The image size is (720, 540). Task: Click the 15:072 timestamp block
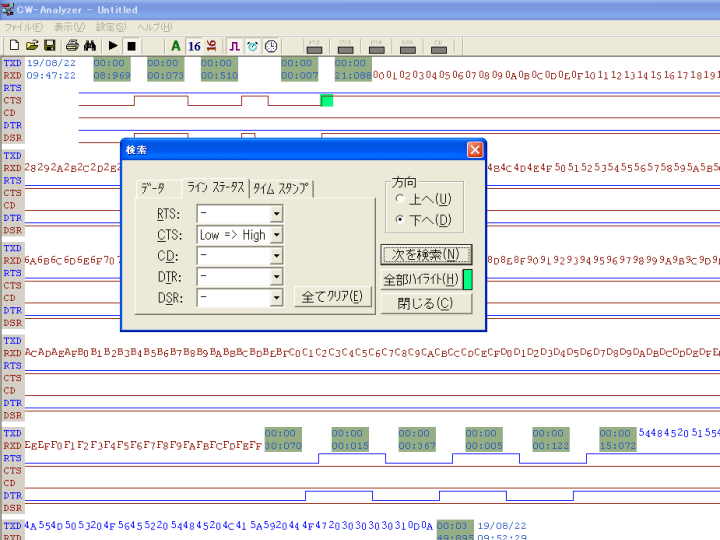pyautogui.click(x=618, y=439)
